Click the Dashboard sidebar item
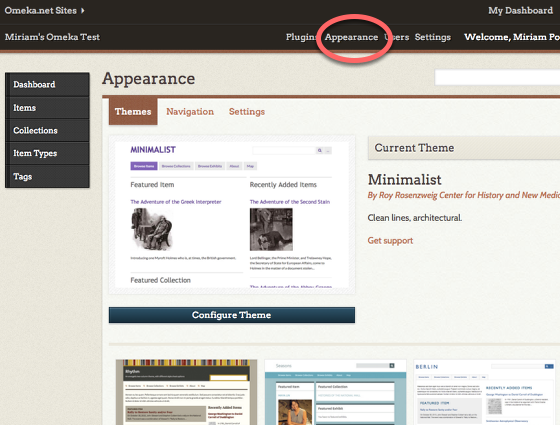560x425 pixels. (47, 84)
